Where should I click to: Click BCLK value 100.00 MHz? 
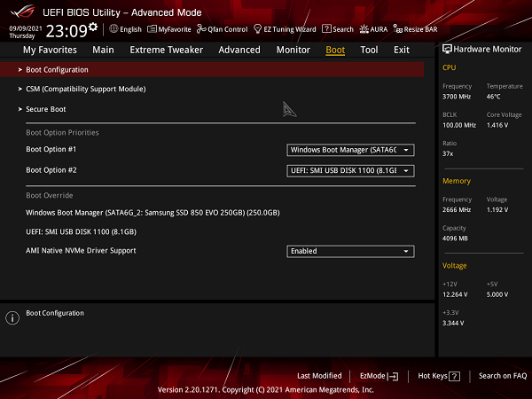point(459,125)
